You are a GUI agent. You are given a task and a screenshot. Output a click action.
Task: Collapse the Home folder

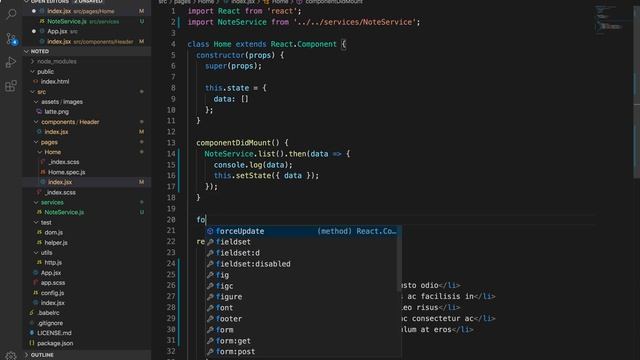(x=53, y=152)
